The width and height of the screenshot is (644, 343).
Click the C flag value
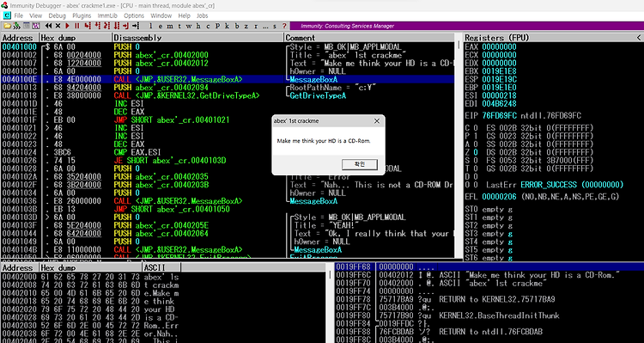(x=476, y=128)
